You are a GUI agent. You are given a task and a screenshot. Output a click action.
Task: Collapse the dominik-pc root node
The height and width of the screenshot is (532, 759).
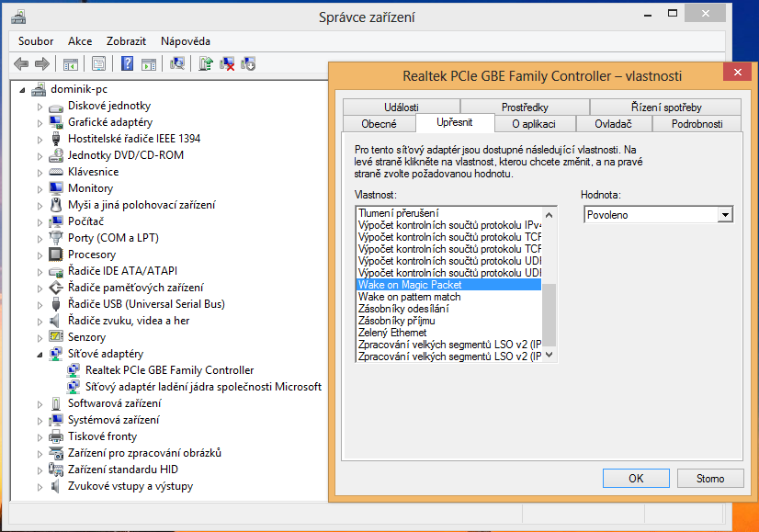[x=22, y=90]
